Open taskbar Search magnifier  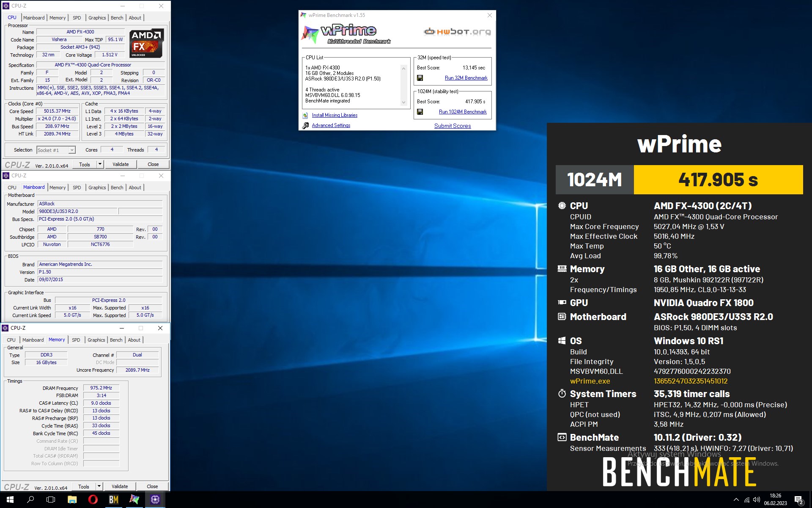click(x=30, y=500)
